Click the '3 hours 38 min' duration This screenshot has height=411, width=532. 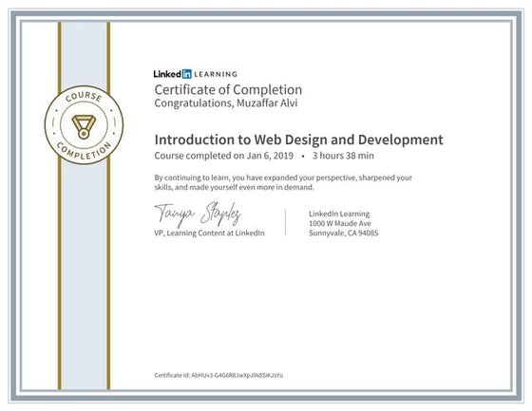[343, 156]
